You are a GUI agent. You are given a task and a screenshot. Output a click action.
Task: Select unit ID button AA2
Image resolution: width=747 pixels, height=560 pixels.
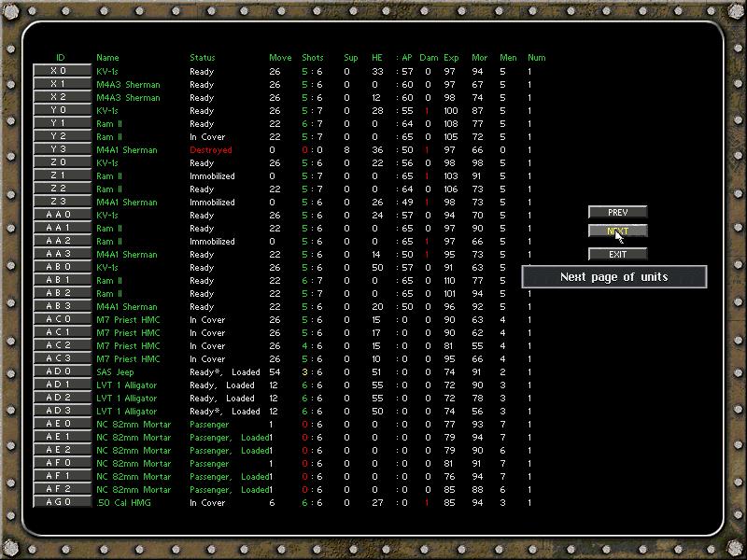[x=62, y=241]
